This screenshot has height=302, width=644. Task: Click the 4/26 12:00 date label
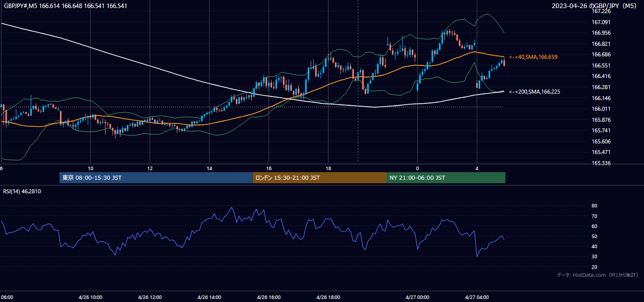point(150,297)
